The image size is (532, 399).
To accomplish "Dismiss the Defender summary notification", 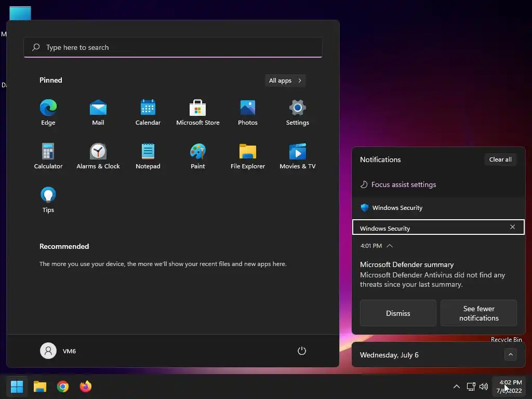I will [398, 313].
